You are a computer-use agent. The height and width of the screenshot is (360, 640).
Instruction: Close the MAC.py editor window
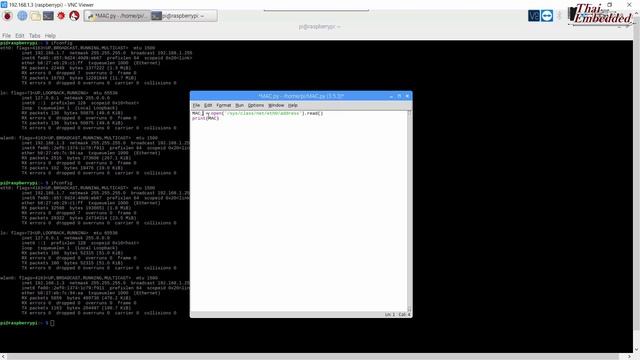click(407, 96)
